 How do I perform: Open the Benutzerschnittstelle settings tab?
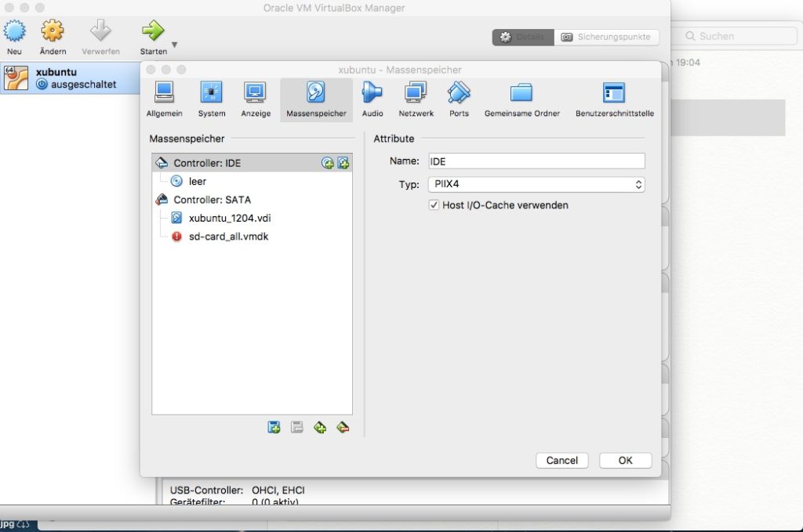click(615, 100)
